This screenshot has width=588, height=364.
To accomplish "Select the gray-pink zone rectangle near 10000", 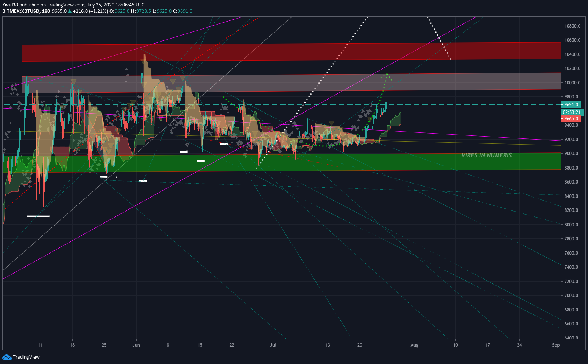I will click(x=292, y=83).
